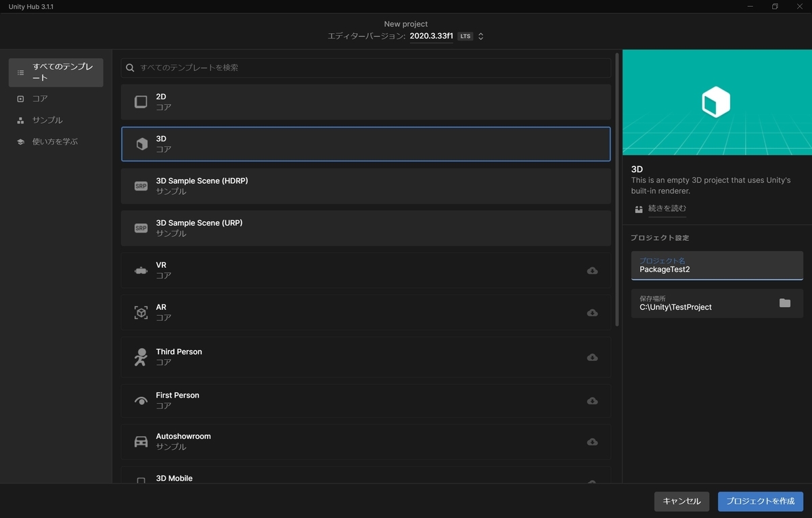Open the サンプル category tab
The image size is (812, 518).
56,120
